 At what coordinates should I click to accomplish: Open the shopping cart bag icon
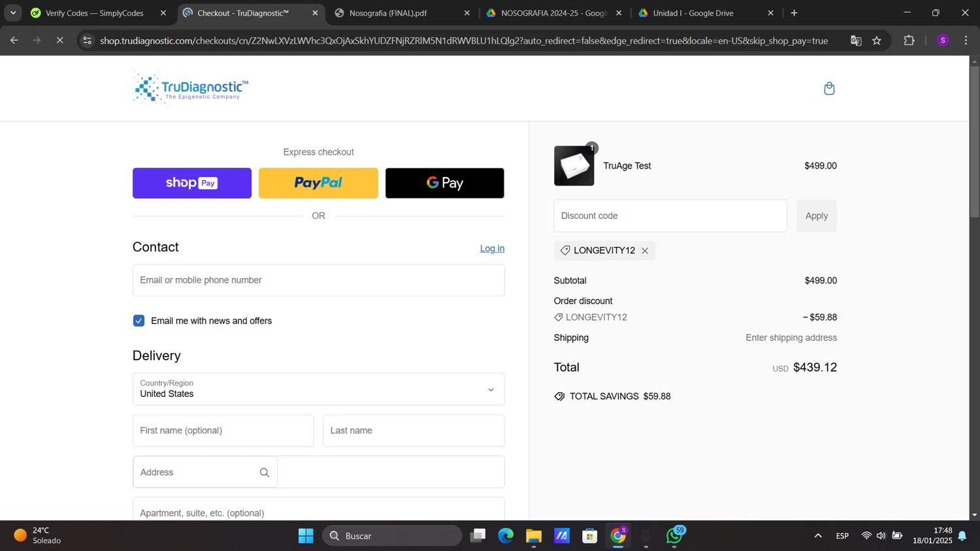point(829,88)
